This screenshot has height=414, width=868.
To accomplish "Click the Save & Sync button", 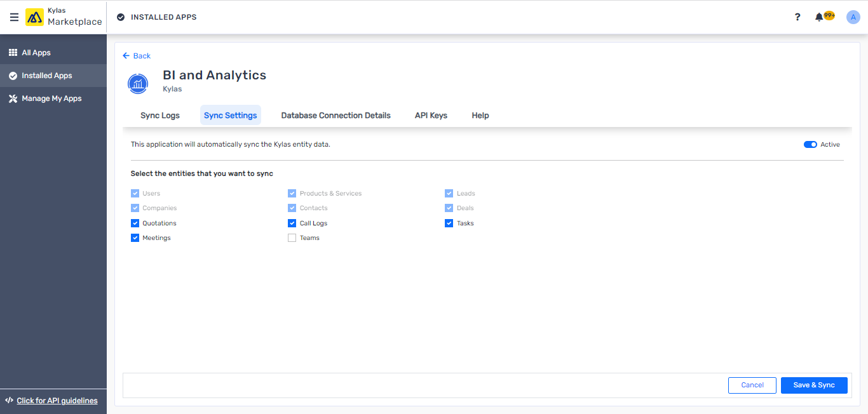I will tap(814, 385).
